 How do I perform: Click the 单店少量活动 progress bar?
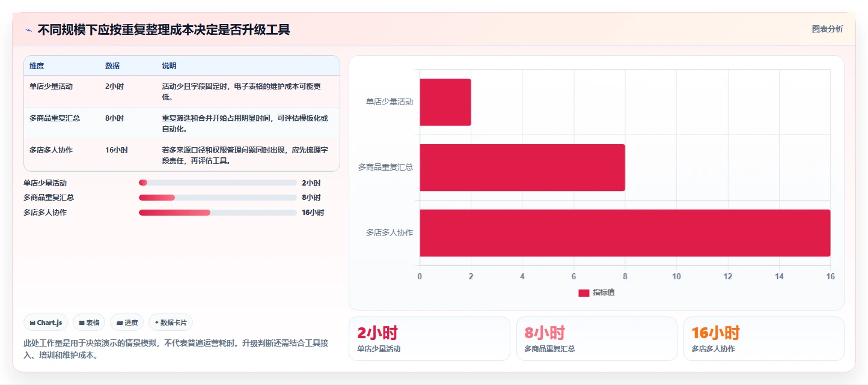(218, 183)
